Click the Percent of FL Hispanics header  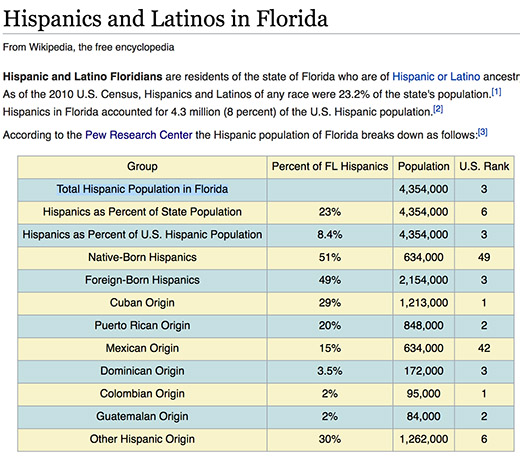(x=330, y=166)
